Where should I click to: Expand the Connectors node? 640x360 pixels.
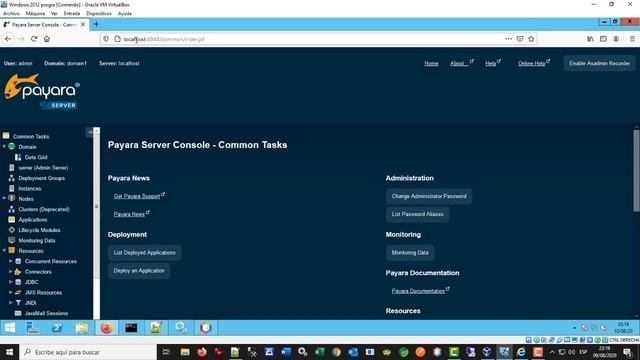click(11, 271)
